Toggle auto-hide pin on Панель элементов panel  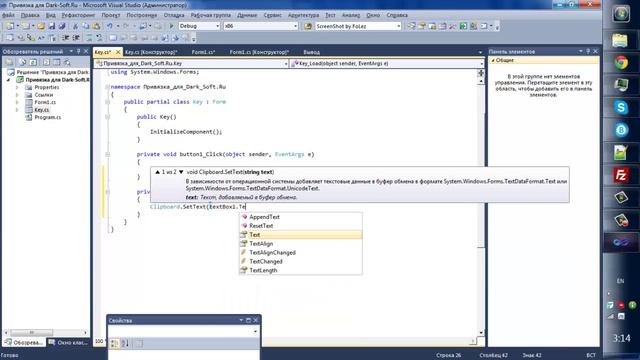click(588, 51)
